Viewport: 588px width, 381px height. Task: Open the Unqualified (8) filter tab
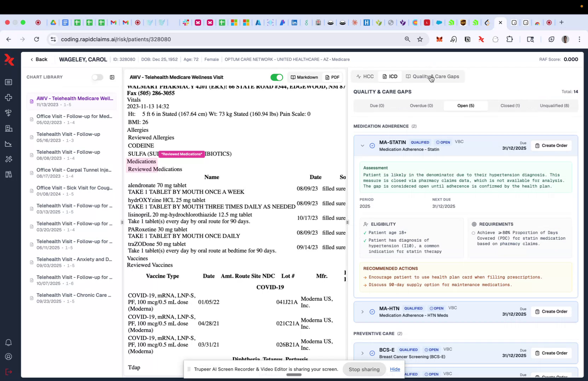coord(554,105)
